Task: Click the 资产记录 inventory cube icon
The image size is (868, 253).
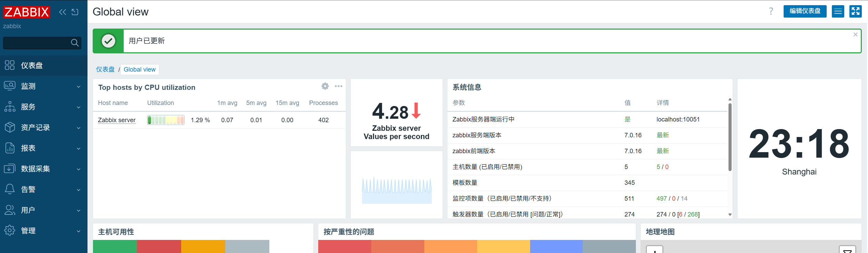Action: pos(10,127)
